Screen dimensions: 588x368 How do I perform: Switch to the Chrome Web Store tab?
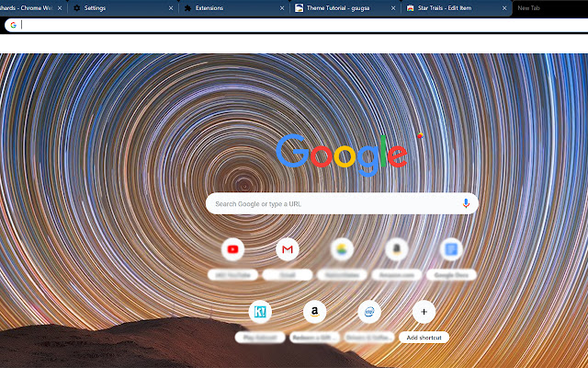[x=32, y=8]
